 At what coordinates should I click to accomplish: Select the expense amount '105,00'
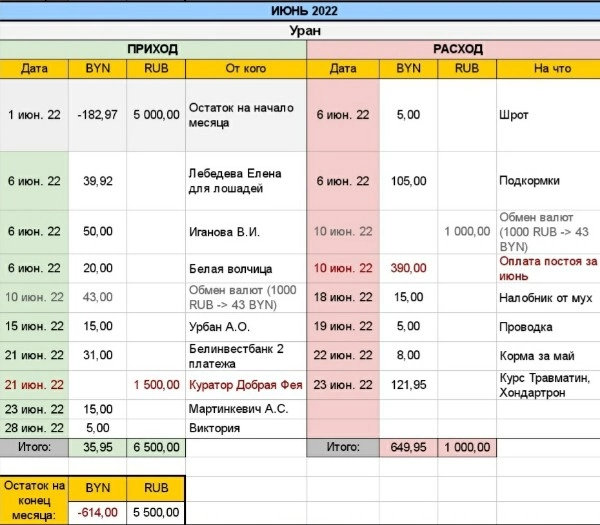[x=408, y=181]
